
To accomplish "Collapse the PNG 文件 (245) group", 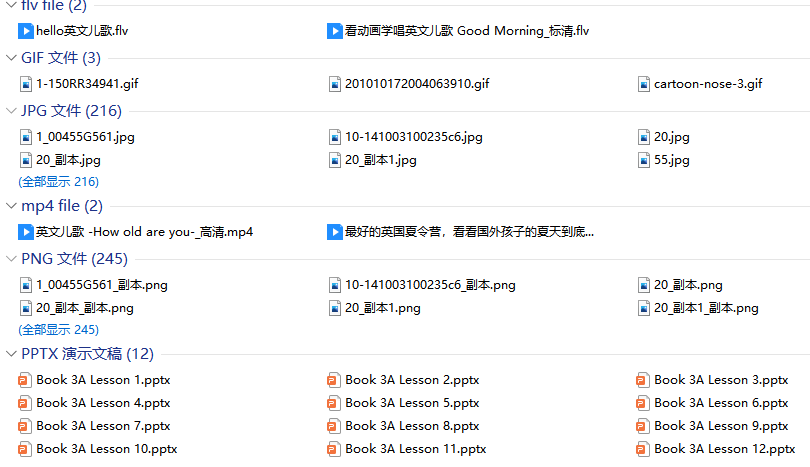I will click(11, 259).
